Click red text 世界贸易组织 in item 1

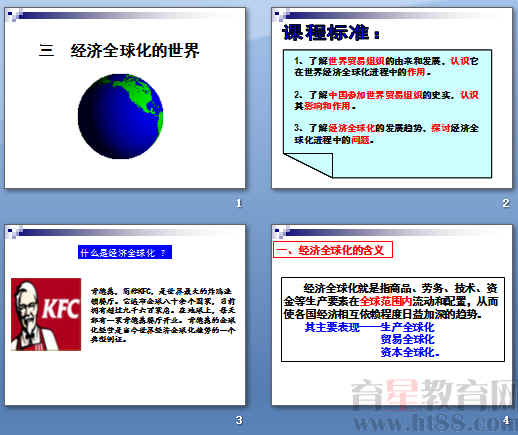(x=356, y=61)
